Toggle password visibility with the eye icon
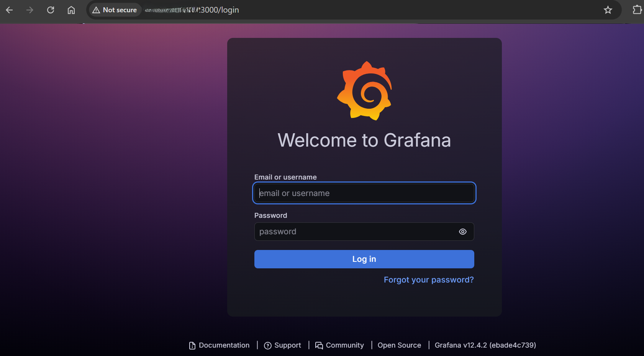Image resolution: width=644 pixels, height=356 pixels. click(x=462, y=232)
